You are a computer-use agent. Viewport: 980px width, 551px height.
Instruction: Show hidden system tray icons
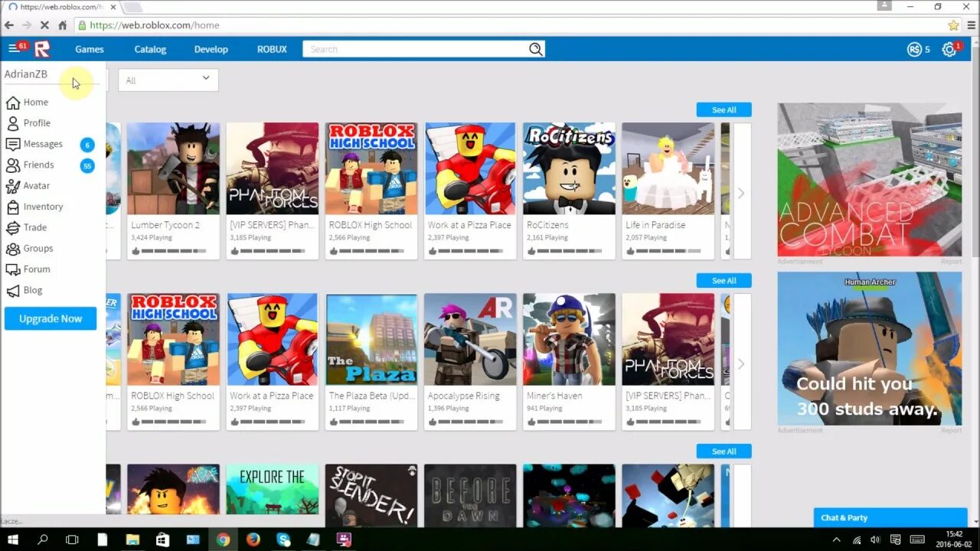pos(836,540)
